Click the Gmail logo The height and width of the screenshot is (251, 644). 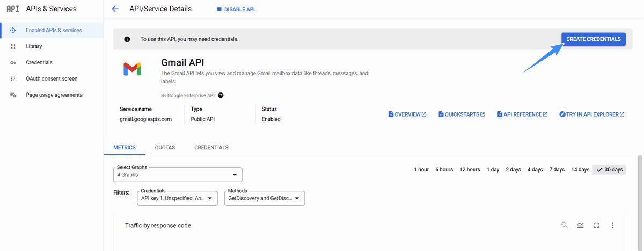click(132, 69)
